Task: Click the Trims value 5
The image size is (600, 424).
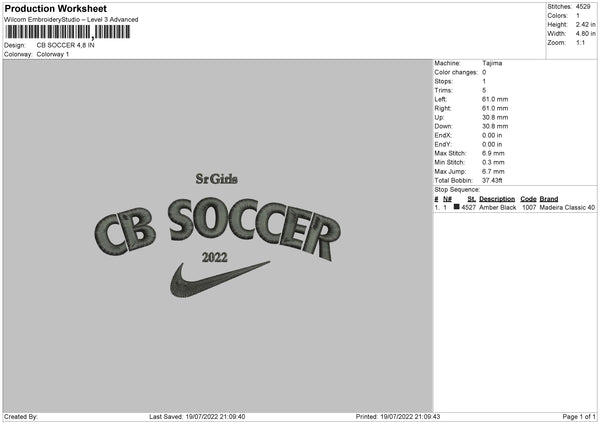Action: (x=484, y=90)
